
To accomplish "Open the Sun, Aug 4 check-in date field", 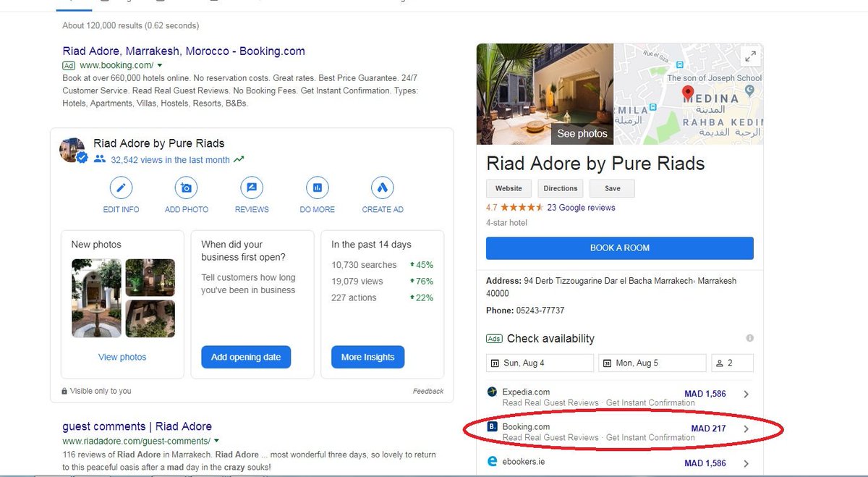I will [540, 363].
